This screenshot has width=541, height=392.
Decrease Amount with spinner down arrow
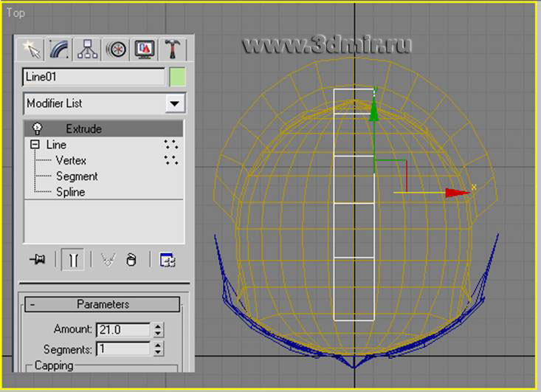coord(158,334)
